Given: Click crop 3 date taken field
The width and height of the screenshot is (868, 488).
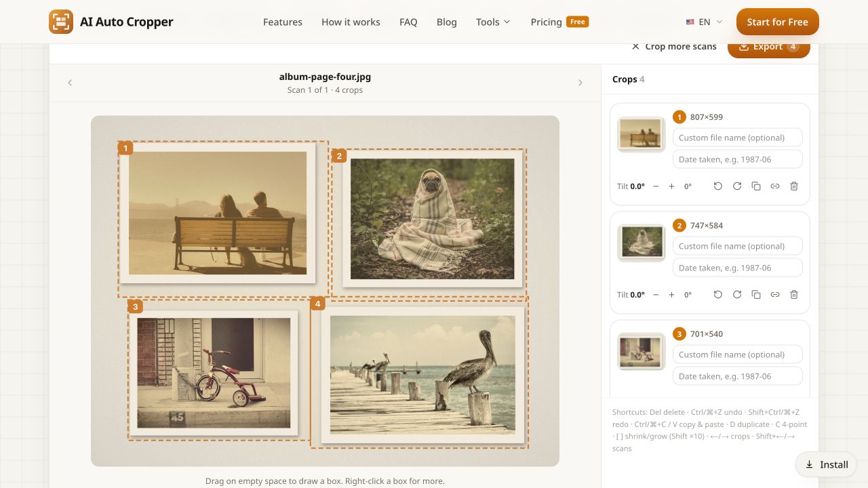Looking at the screenshot, I should [x=737, y=376].
